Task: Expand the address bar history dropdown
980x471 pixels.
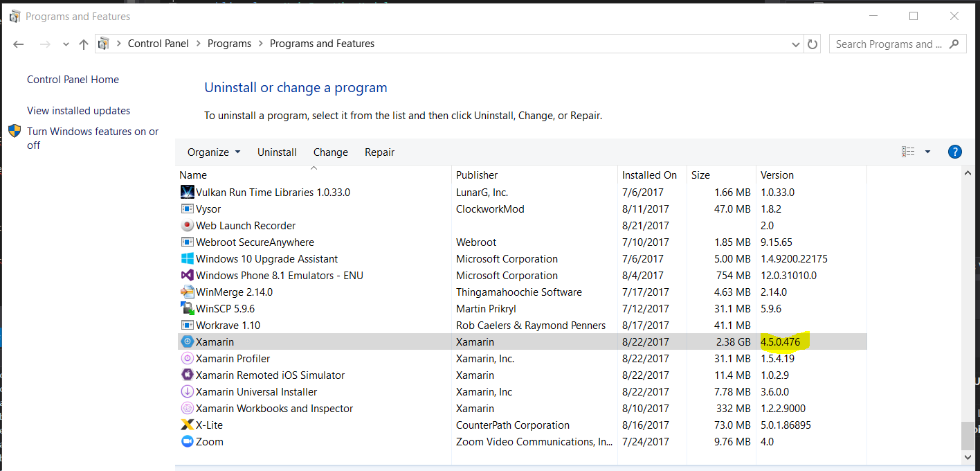Action: (x=796, y=44)
